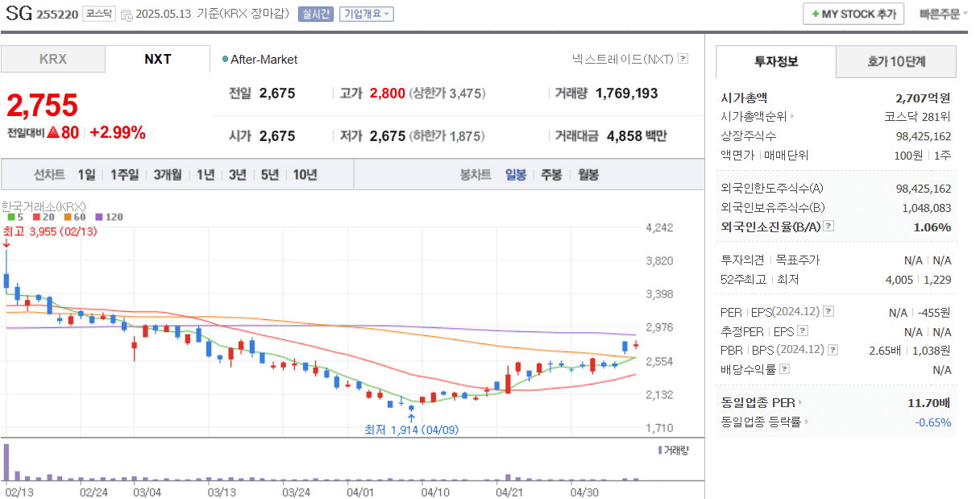The width and height of the screenshot is (980, 499).
Task: Click the purple 거래량 volume legend marker
Action: 660,450
